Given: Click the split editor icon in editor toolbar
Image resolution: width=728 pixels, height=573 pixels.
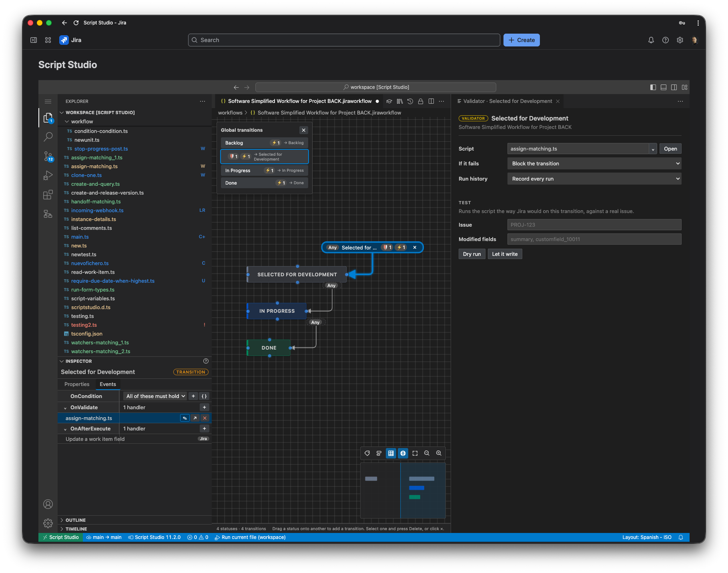Looking at the screenshot, I should click(x=431, y=101).
